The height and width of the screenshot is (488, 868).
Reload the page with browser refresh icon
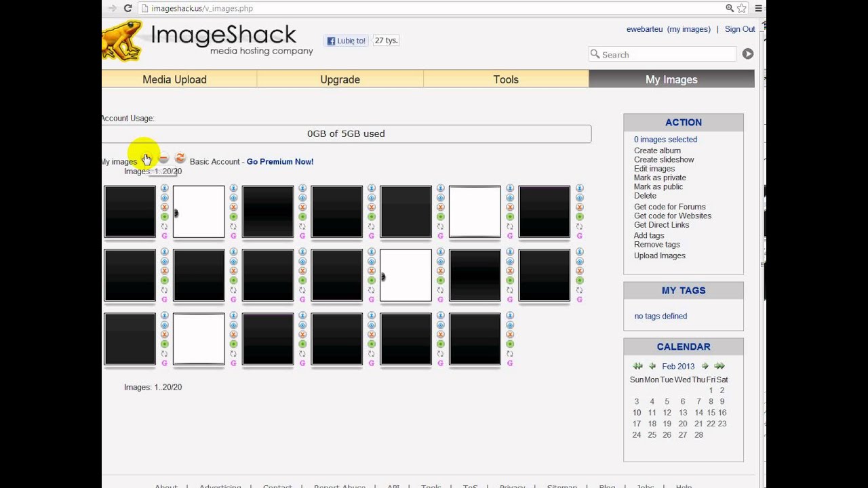tap(127, 8)
